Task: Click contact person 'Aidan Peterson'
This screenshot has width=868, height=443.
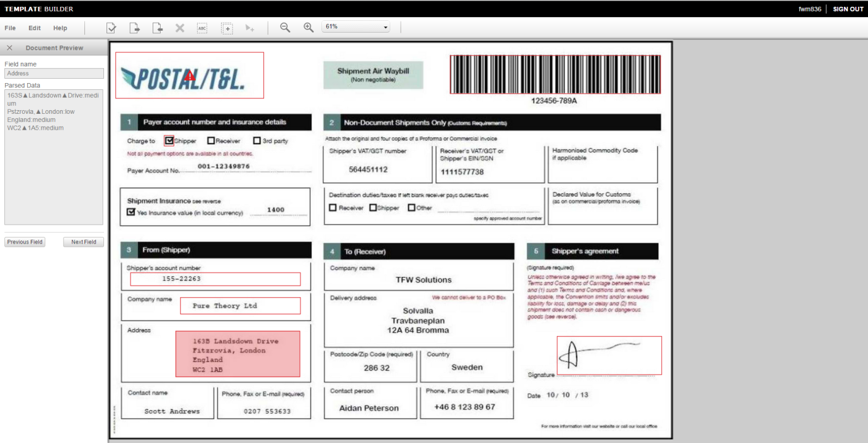Action: tap(369, 408)
